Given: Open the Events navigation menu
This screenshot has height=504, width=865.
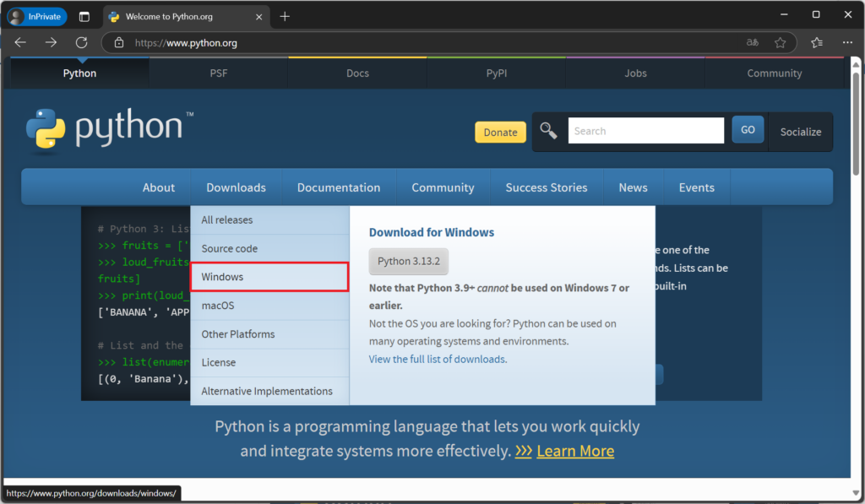Looking at the screenshot, I should click(697, 187).
